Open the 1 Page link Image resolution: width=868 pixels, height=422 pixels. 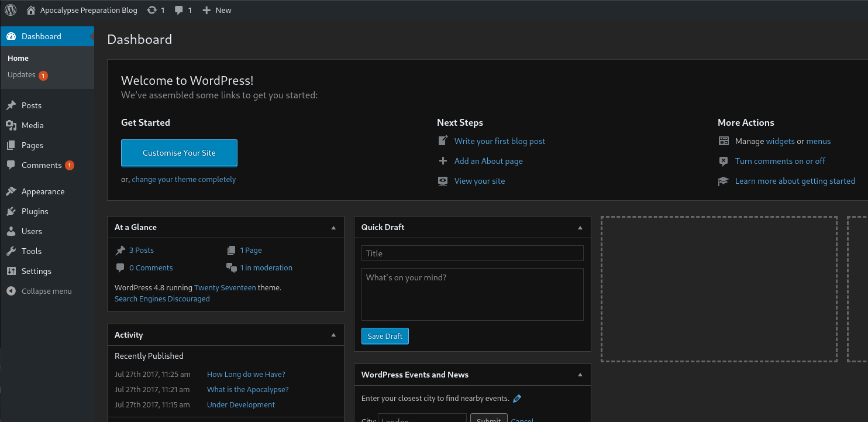pyautogui.click(x=251, y=250)
